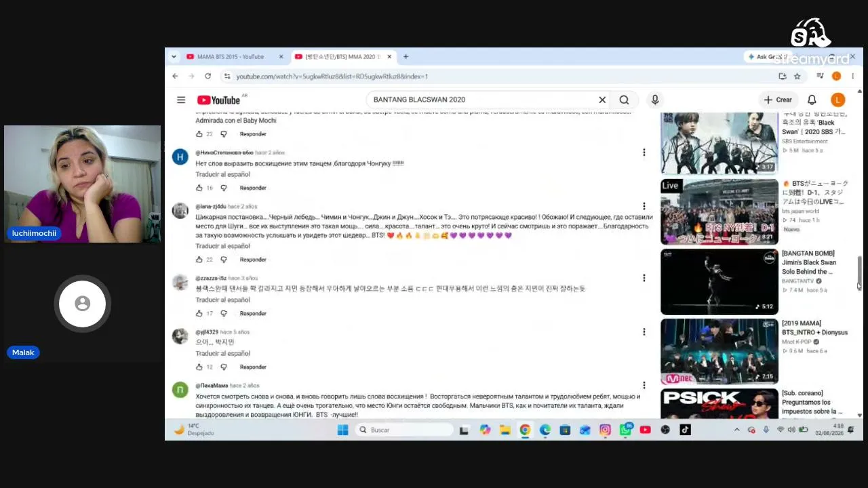Image resolution: width=868 pixels, height=488 pixels.
Task: Reload the page in Chrome
Action: [208, 76]
